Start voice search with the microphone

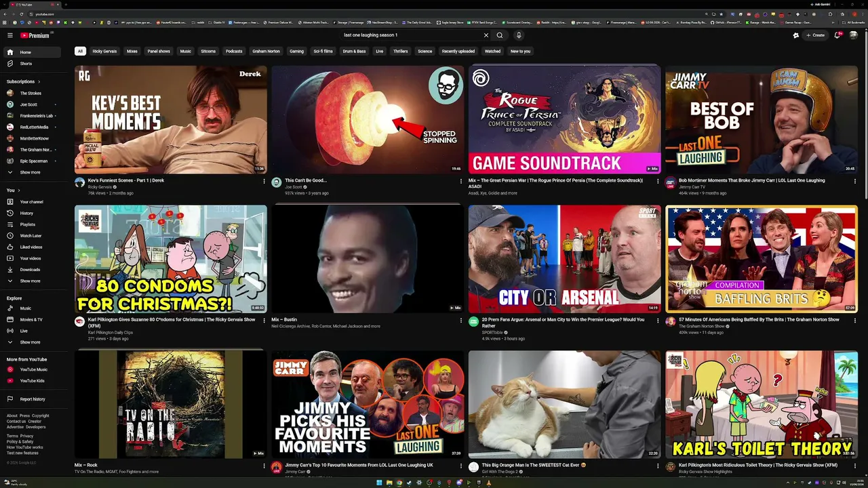519,35
